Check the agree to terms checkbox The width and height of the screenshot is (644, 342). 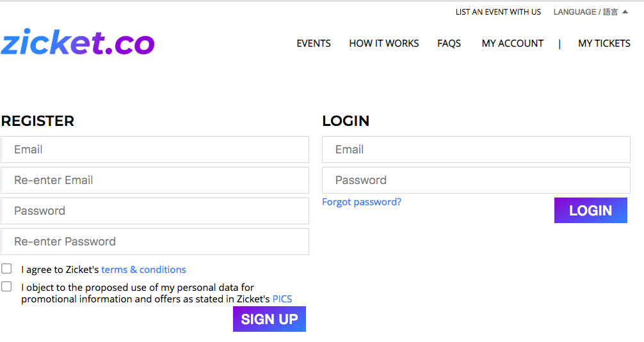[6, 268]
